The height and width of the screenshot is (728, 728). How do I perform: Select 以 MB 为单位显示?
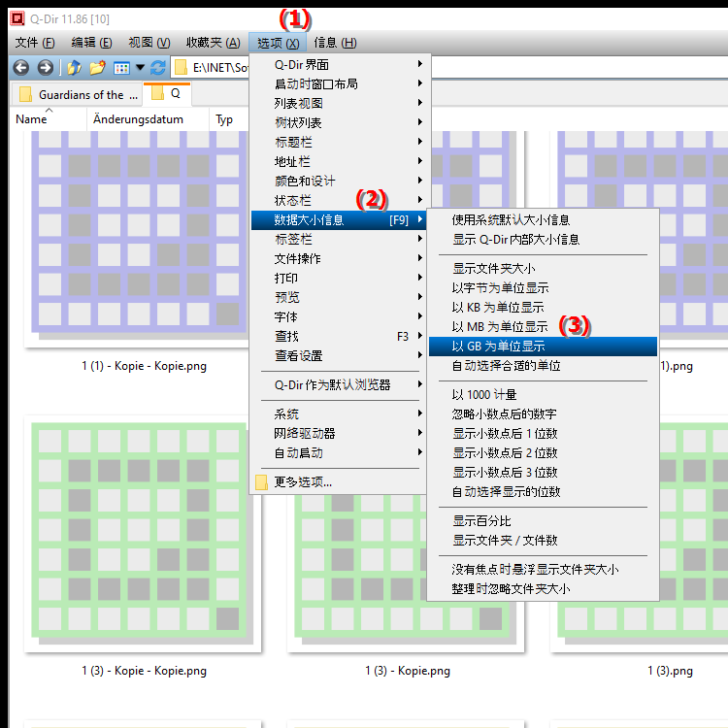543,327
